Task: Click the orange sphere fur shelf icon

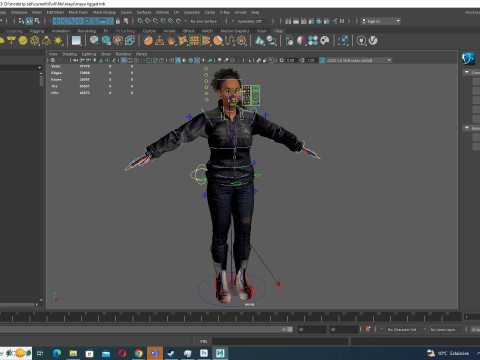Action: point(148,41)
